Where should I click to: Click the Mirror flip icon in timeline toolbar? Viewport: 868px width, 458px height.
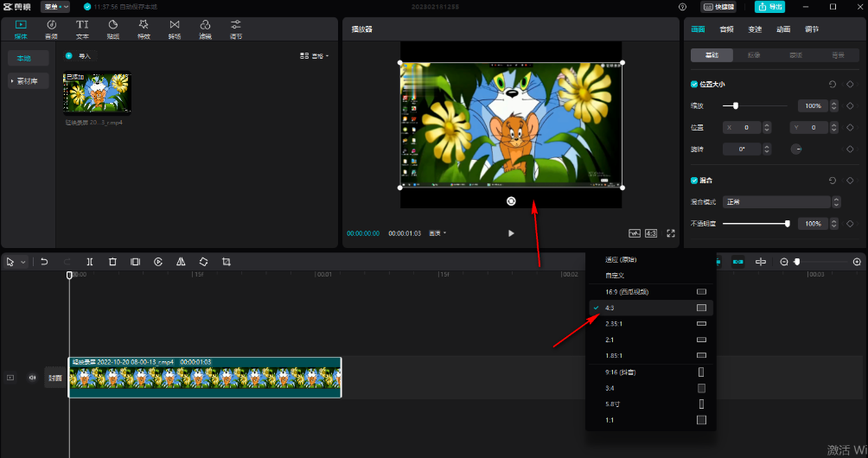click(x=181, y=262)
